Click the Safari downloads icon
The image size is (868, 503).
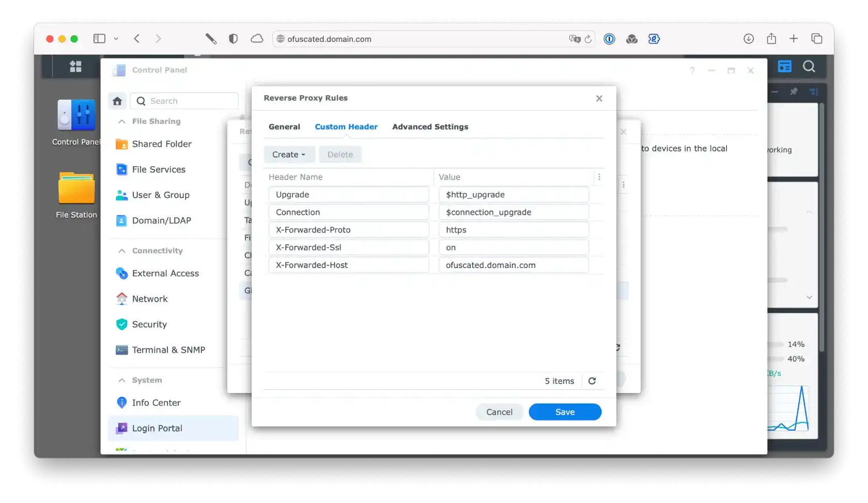click(748, 39)
